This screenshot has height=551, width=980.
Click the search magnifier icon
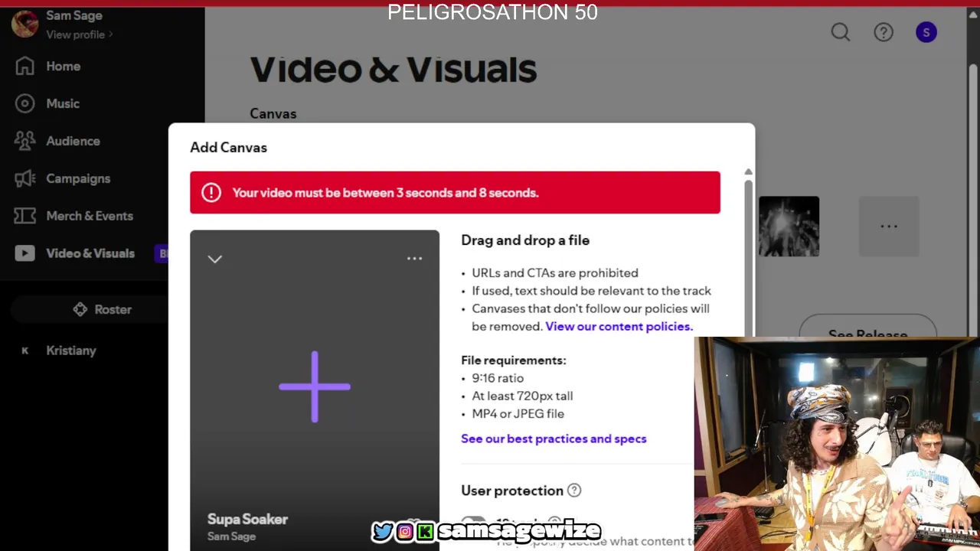[841, 32]
